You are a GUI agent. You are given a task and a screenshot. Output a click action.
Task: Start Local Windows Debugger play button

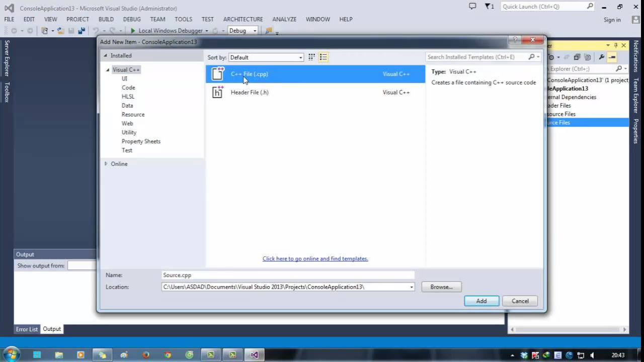click(x=133, y=31)
